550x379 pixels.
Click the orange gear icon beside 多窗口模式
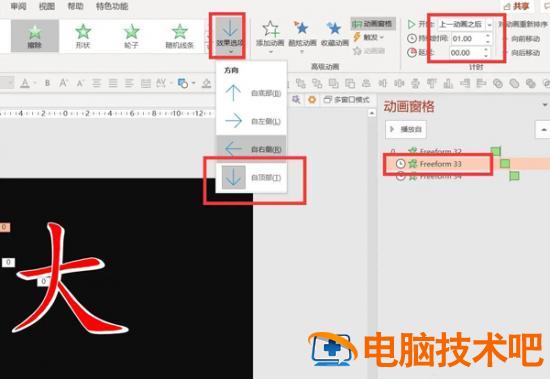[x=311, y=100]
